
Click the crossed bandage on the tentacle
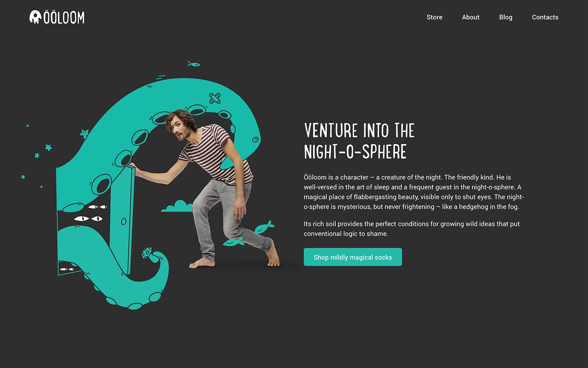[x=215, y=98]
